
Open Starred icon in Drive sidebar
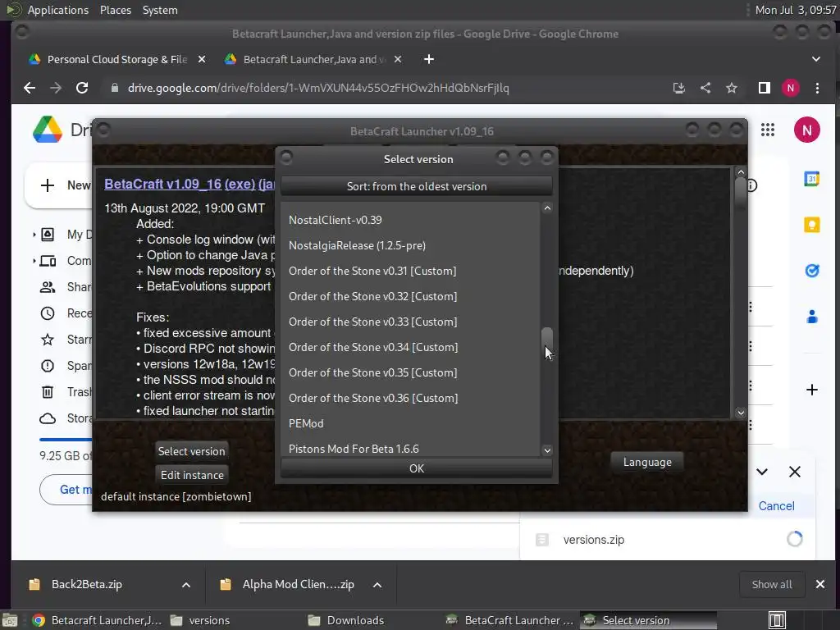point(48,340)
